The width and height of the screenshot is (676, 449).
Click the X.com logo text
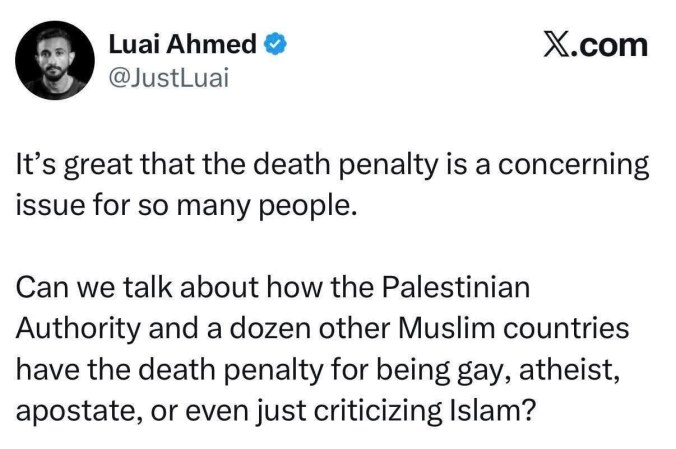pos(594,45)
